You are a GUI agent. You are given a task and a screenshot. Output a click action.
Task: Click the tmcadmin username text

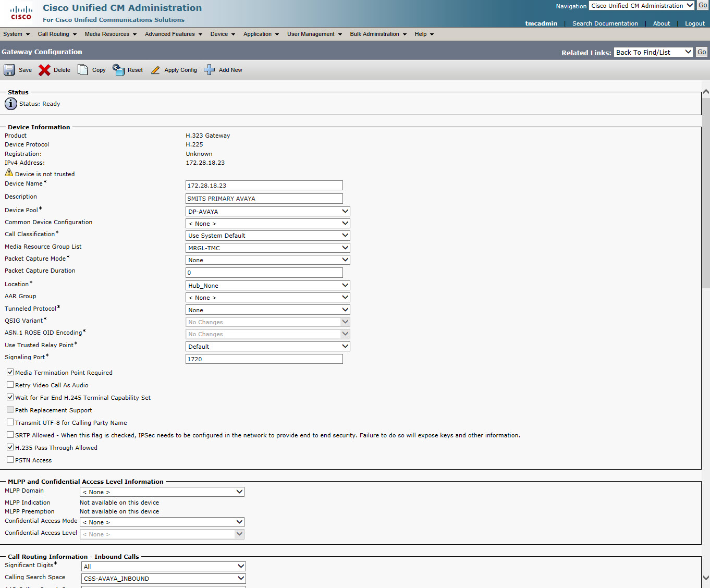541,23
